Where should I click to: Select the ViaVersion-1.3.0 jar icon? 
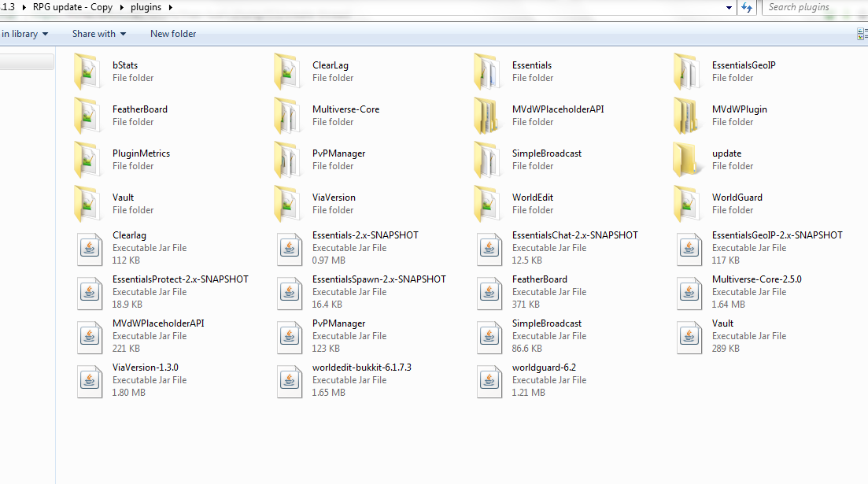(x=90, y=381)
